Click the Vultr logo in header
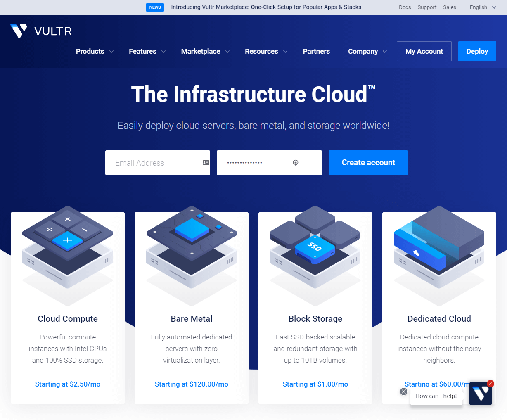507x420 pixels. tap(41, 31)
